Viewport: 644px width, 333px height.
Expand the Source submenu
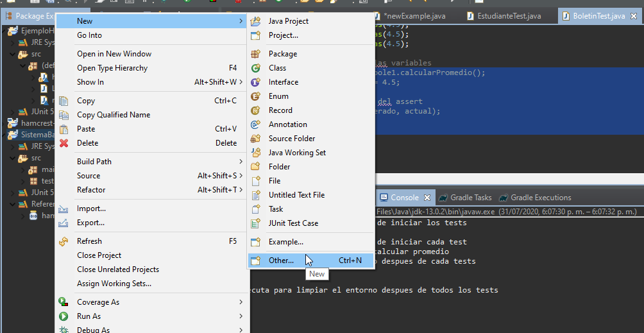151,176
